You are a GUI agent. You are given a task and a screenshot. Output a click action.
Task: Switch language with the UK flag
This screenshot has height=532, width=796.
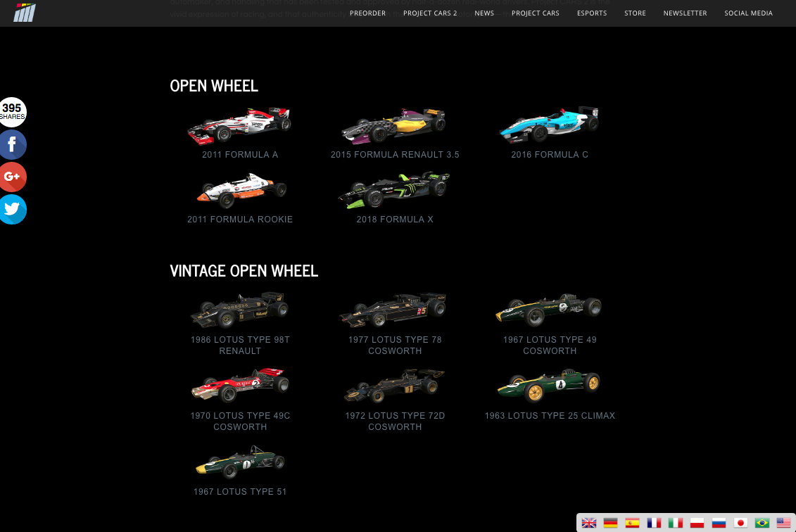[x=589, y=523]
